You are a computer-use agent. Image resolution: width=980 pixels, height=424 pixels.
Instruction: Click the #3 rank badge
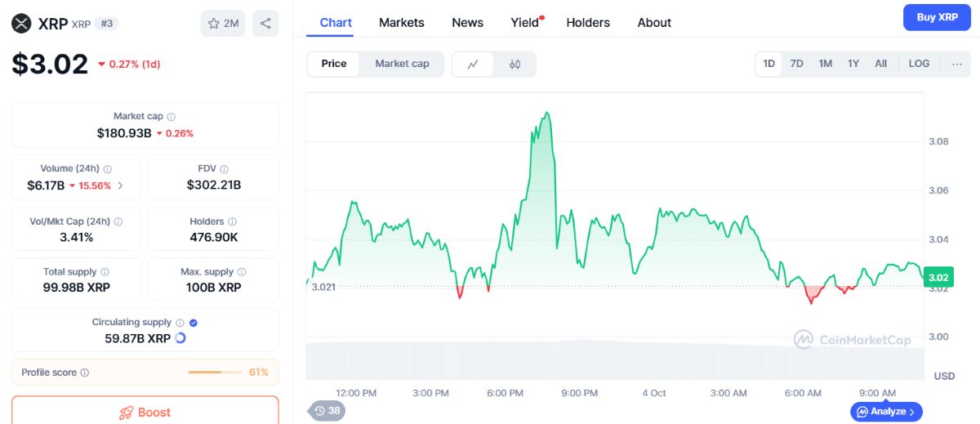108,24
